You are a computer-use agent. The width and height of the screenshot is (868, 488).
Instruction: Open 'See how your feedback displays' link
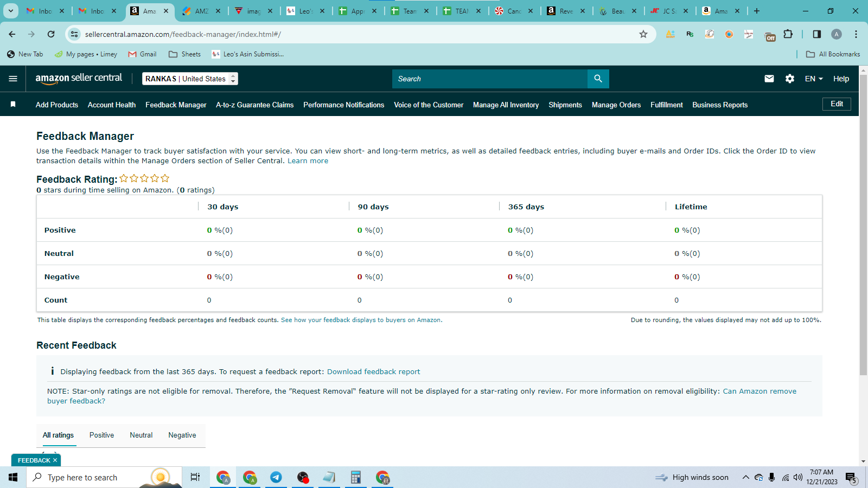click(x=361, y=320)
